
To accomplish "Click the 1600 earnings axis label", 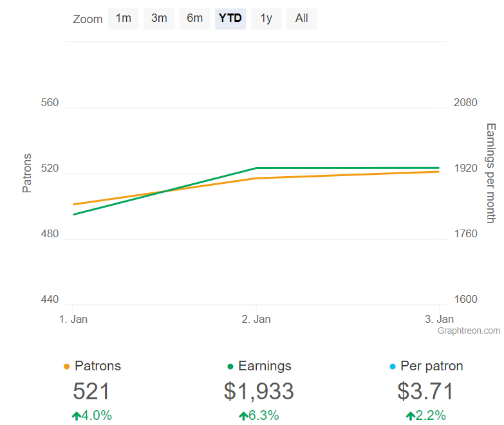I will [x=465, y=300].
